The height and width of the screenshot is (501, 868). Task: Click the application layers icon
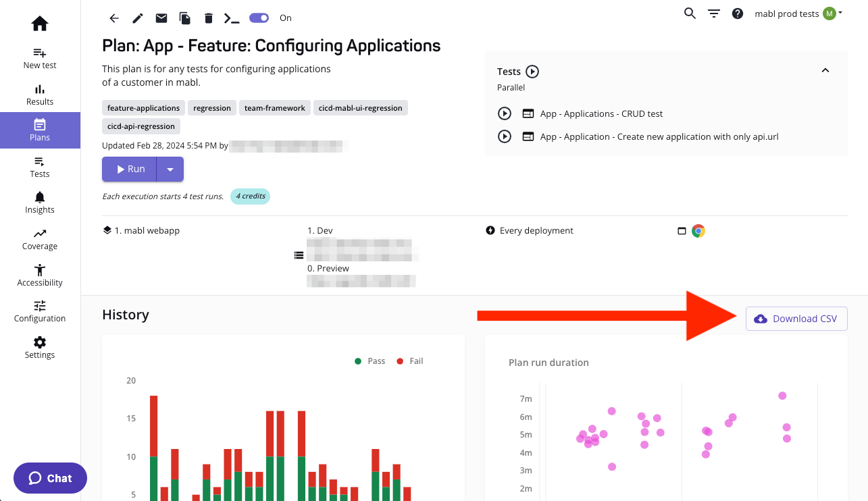click(107, 230)
